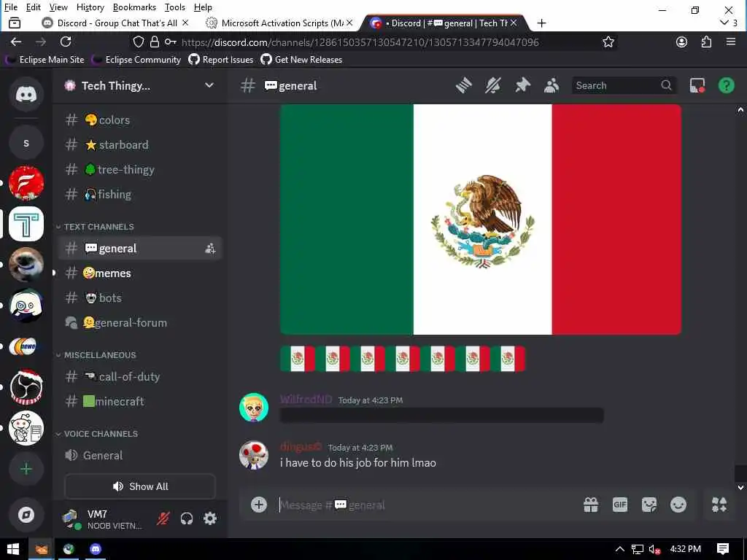Open the red F server icon
This screenshot has height=560, width=747.
pyautogui.click(x=26, y=183)
